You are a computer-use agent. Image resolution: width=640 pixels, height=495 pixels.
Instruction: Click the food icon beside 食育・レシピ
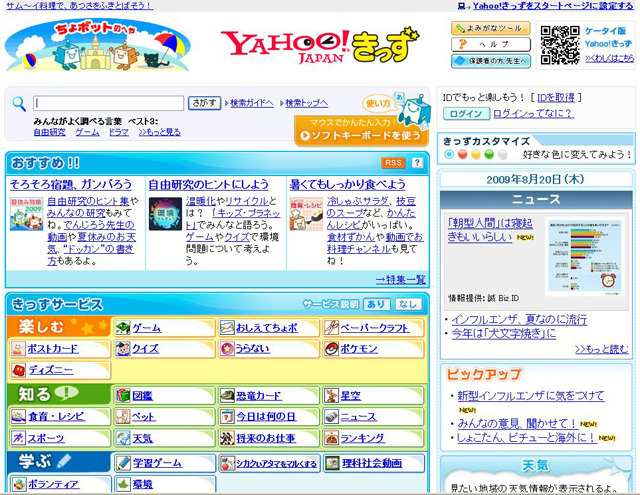18,416
